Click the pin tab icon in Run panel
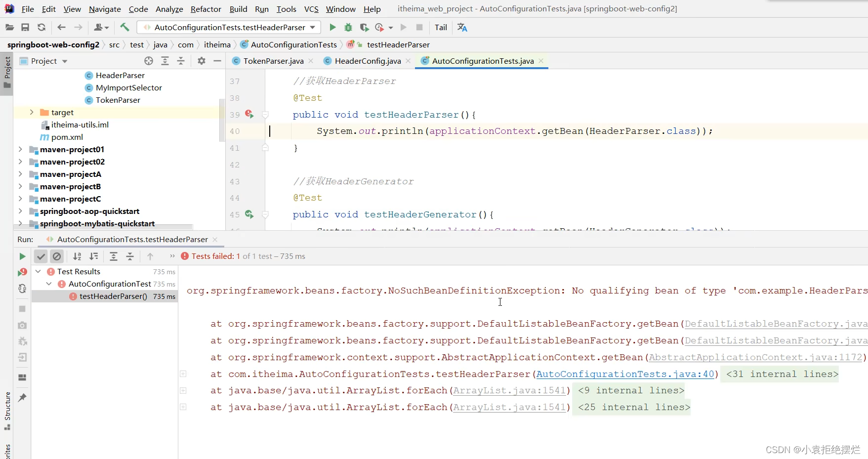This screenshot has height=459, width=868. tap(22, 398)
